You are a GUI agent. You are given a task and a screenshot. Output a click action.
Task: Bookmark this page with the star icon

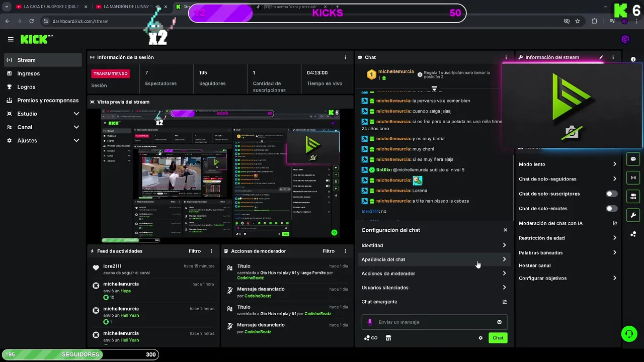pos(578,21)
